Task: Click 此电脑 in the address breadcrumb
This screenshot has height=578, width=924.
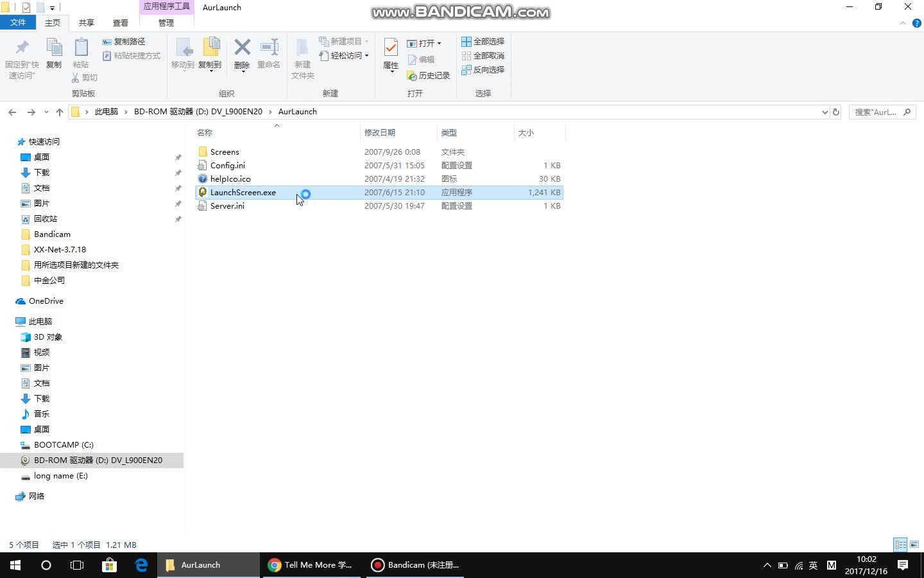Action: coord(107,112)
